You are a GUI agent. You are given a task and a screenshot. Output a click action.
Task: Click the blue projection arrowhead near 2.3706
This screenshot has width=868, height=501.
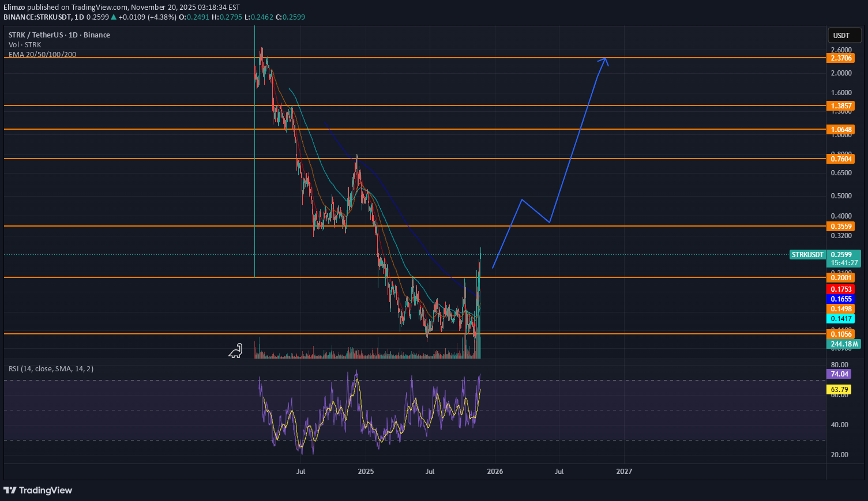[x=604, y=59]
